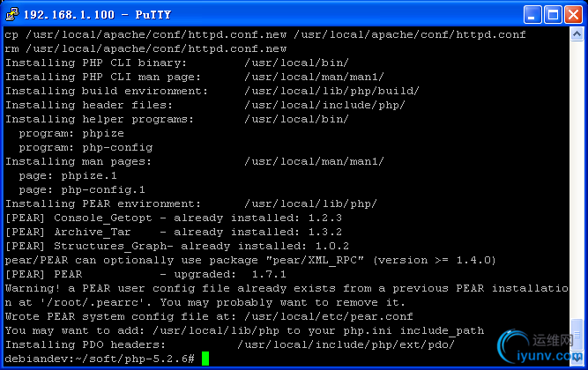Click the scrollbar down arrow

coord(577,358)
